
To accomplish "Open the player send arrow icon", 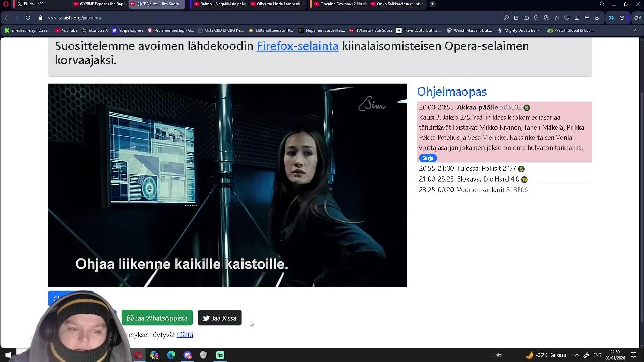I will point(556,18).
